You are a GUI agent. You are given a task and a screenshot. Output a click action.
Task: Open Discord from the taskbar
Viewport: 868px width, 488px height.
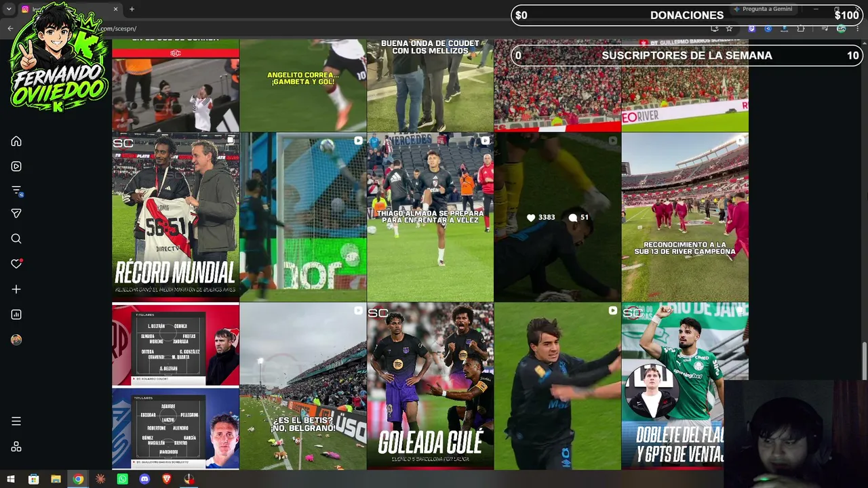click(144, 479)
